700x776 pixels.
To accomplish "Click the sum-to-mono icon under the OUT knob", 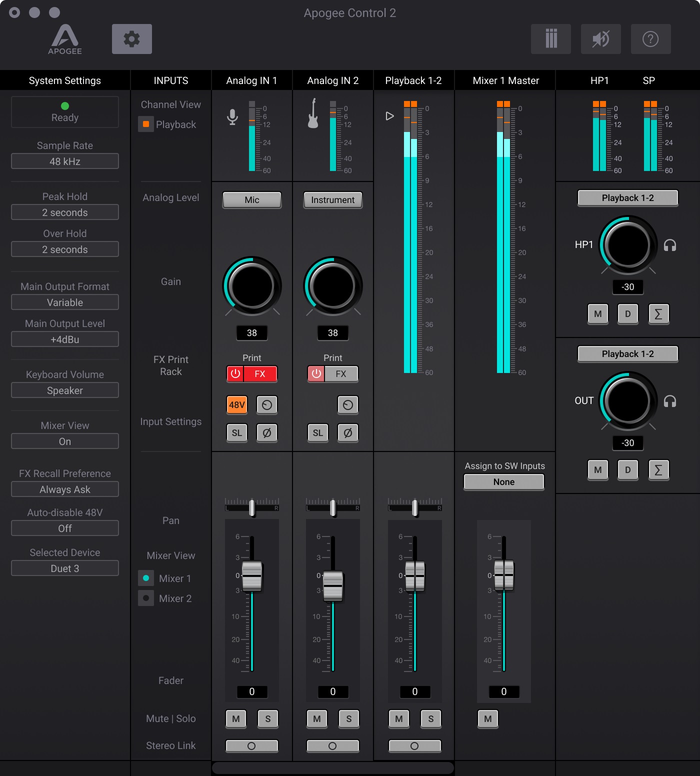I will (x=658, y=469).
